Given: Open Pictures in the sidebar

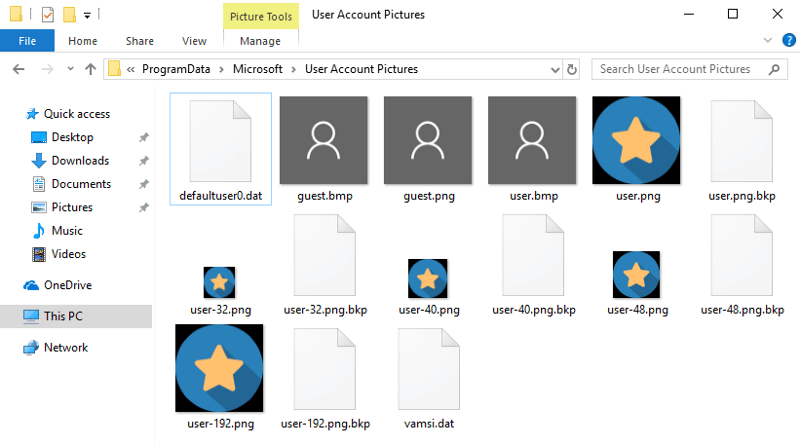Looking at the screenshot, I should pos(72,207).
